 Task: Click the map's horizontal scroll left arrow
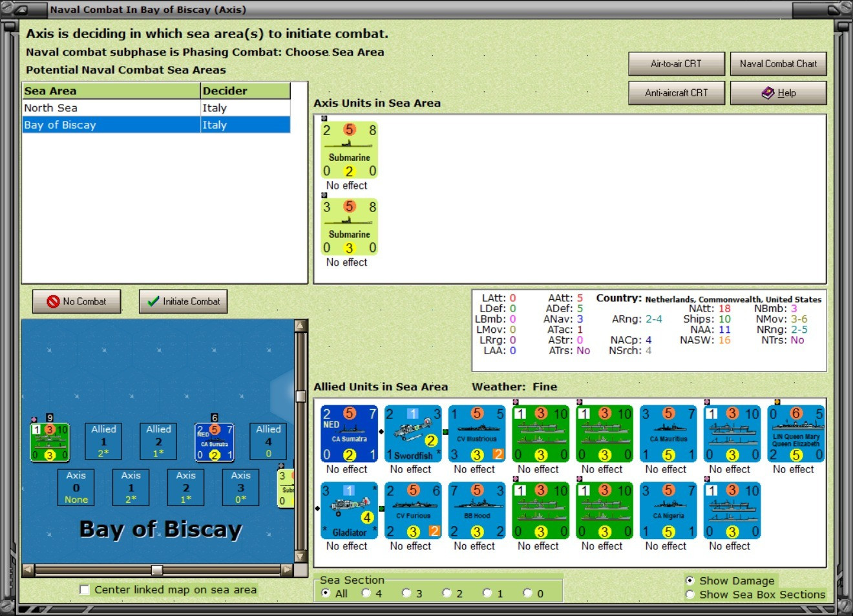coord(28,569)
